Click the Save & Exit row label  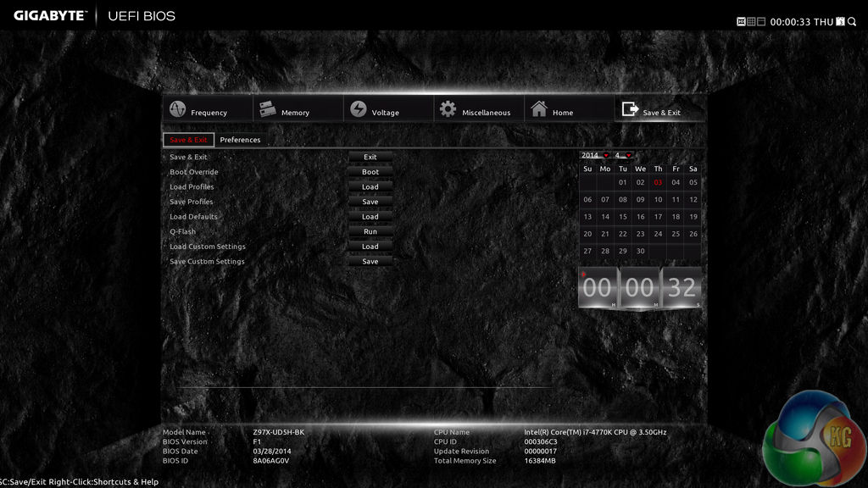[188, 157]
